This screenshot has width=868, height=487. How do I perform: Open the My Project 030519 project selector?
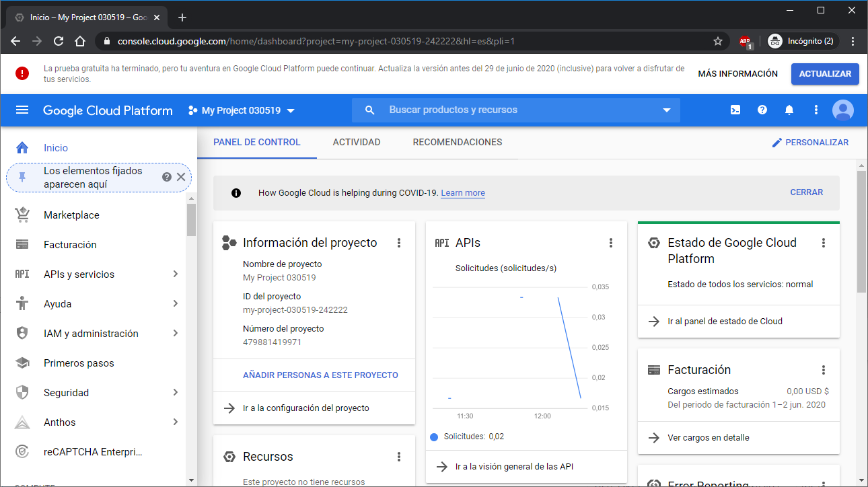242,110
